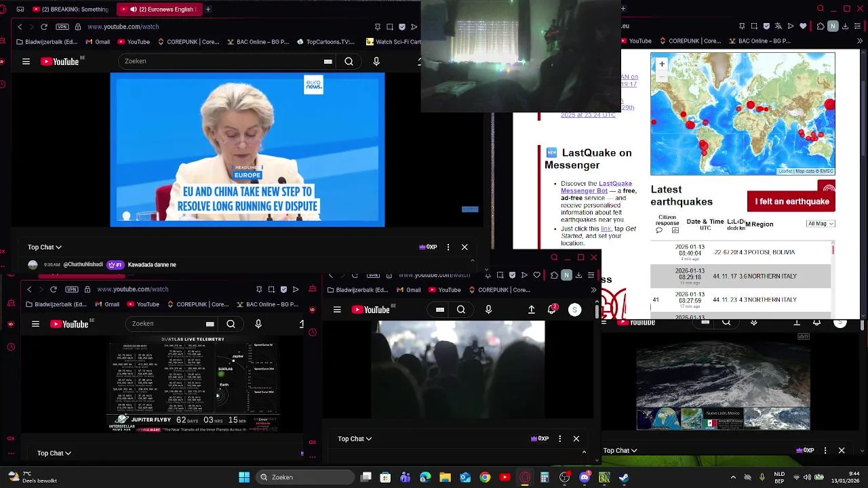868x488 pixels.
Task: Click microphone voice search in Euronews window
Action: (x=376, y=61)
